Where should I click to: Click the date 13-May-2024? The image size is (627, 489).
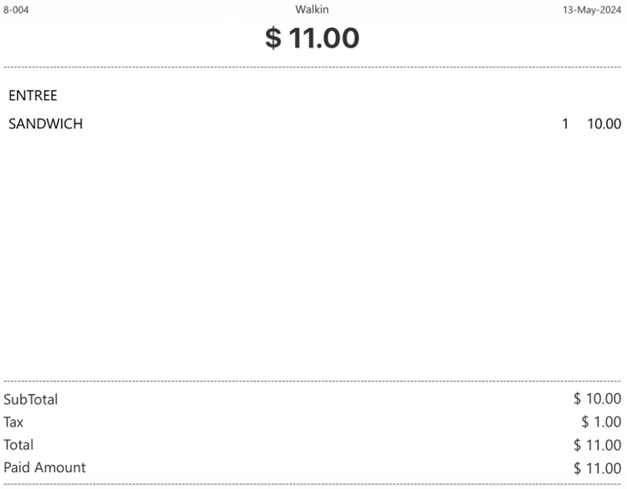tap(592, 9)
